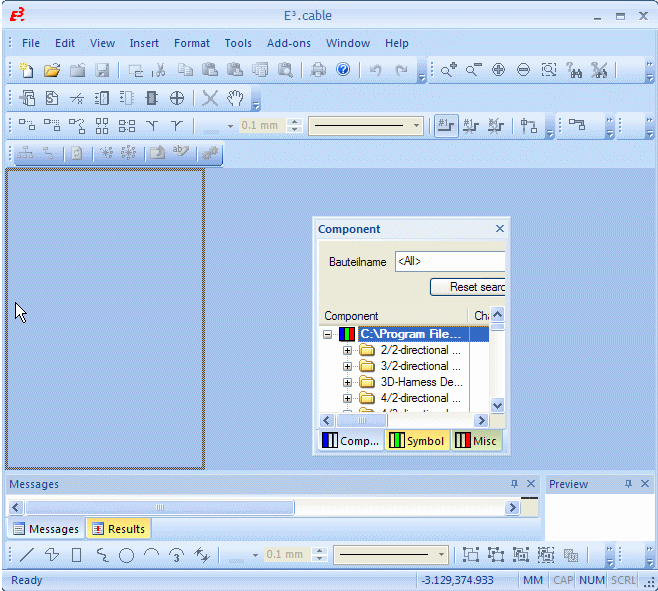Open the Window menu
The width and height of the screenshot is (658, 591).
tap(348, 43)
